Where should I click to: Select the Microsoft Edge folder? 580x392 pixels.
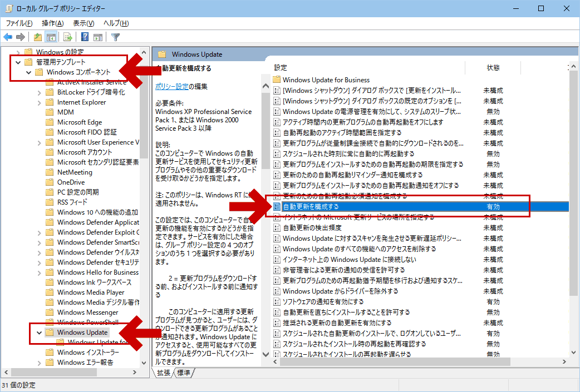pyautogui.click(x=80, y=122)
